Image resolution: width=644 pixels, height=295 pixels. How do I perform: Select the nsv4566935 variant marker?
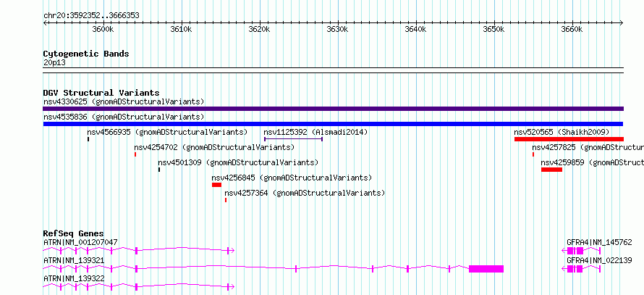(88, 139)
